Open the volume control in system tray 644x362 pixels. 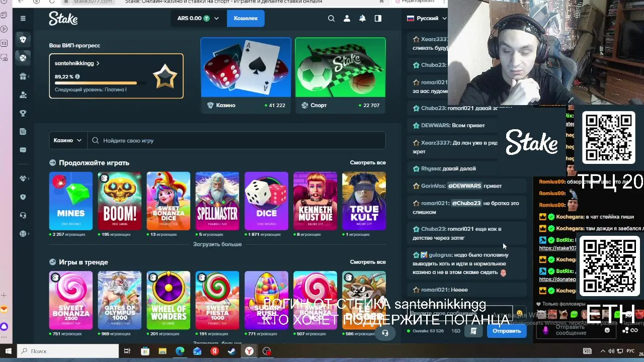coord(611,351)
